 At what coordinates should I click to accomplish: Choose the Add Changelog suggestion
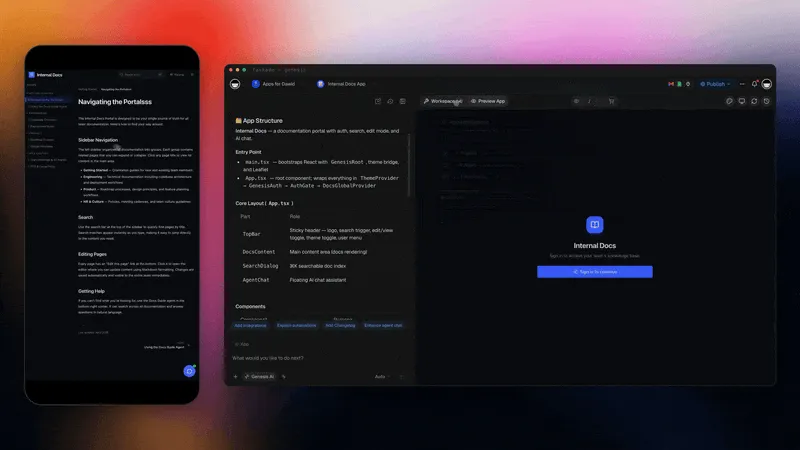click(x=340, y=326)
